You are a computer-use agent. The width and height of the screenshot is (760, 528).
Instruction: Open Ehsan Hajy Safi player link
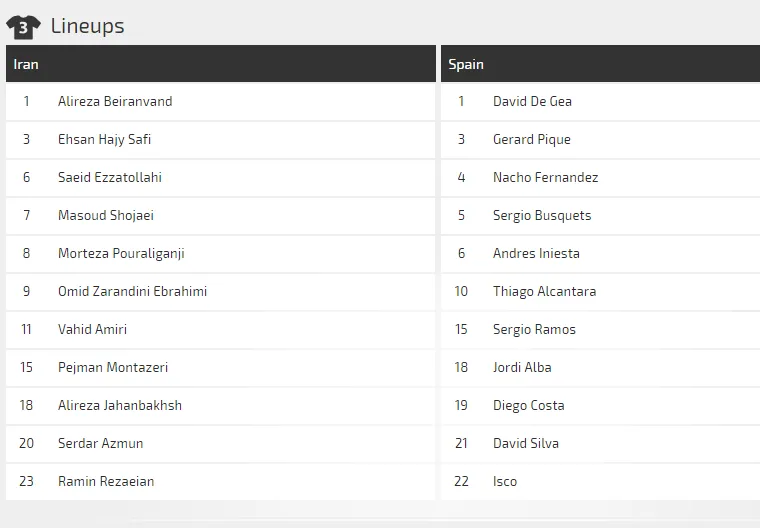104,139
